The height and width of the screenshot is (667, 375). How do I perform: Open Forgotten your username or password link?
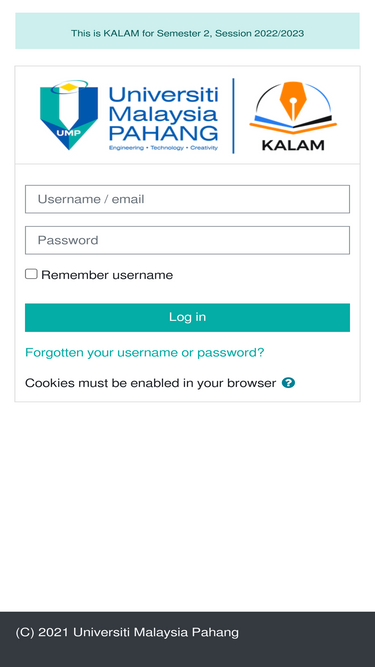tap(145, 353)
